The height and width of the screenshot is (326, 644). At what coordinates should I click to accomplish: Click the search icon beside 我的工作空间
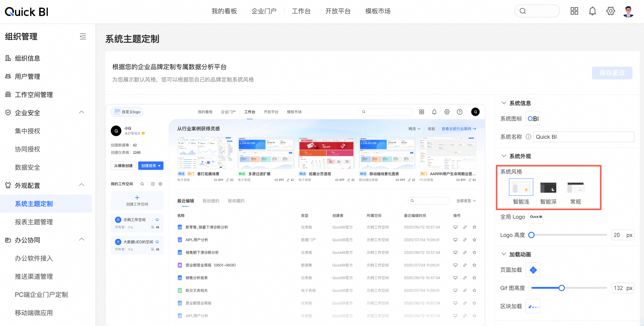click(142, 184)
